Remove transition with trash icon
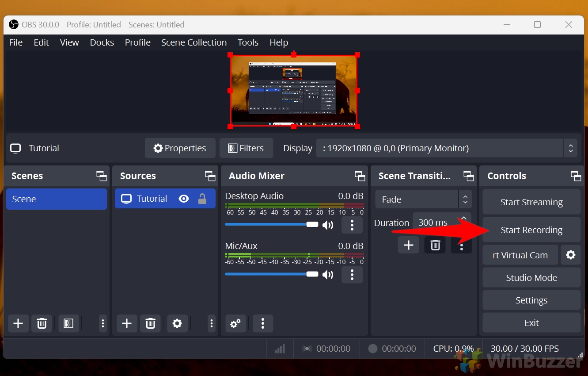The image size is (588, 376). [435, 245]
